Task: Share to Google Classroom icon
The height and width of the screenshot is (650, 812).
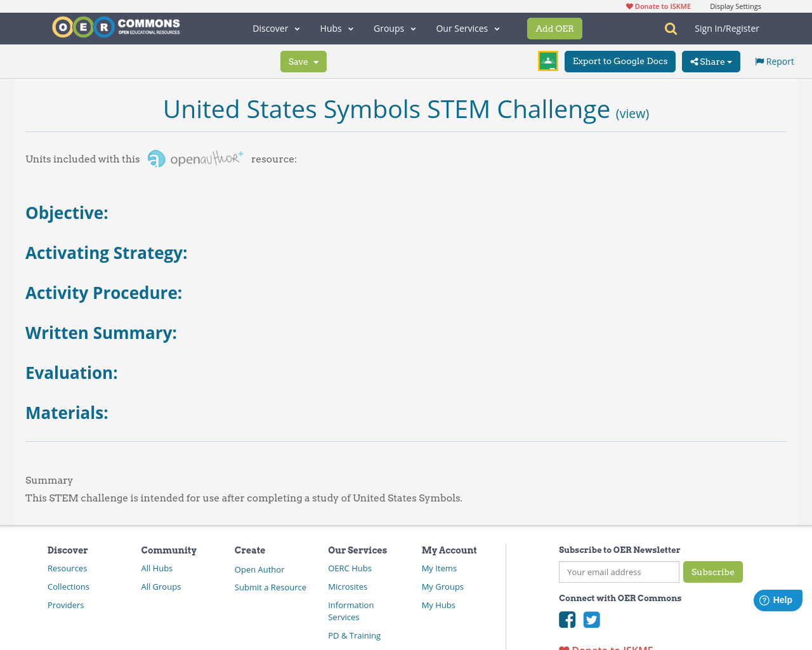Action: click(x=547, y=61)
